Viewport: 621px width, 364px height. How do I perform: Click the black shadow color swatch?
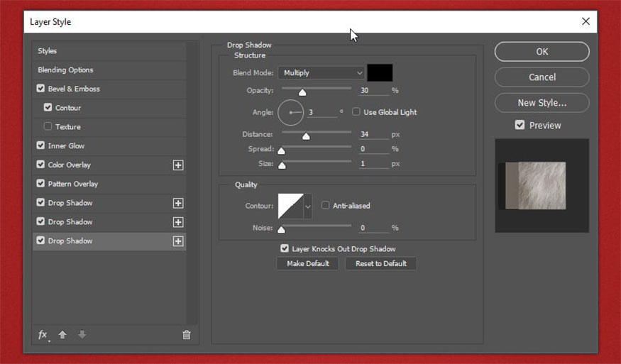click(380, 72)
